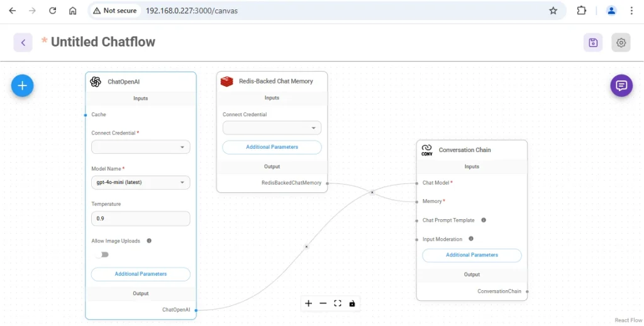Open the purple chat message bubble

point(621,85)
